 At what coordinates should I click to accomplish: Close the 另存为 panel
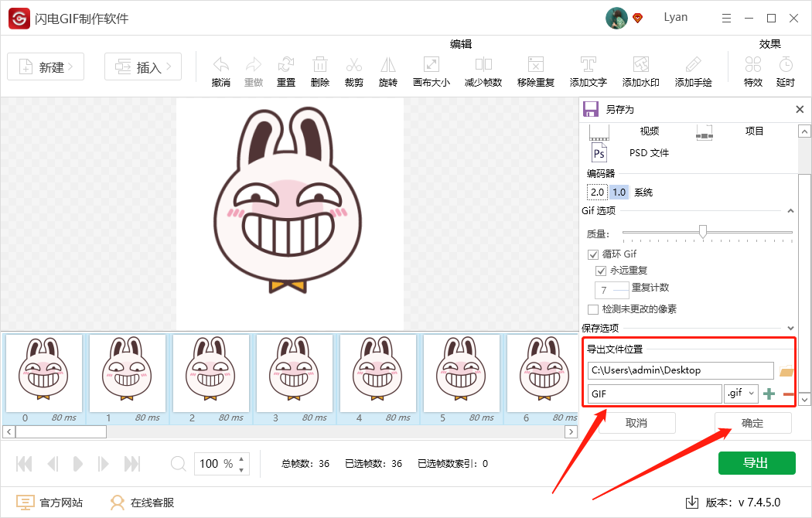coord(800,109)
